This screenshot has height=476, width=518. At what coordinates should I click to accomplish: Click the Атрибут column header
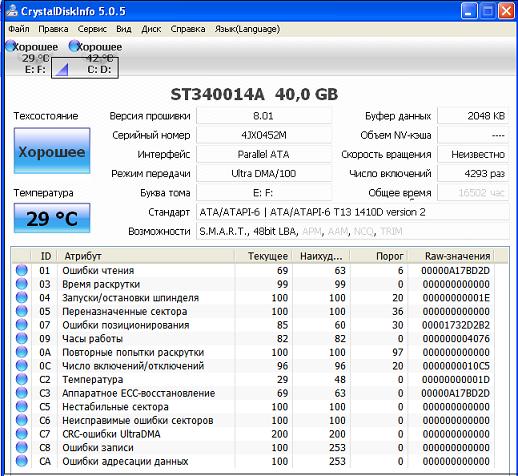[146, 256]
